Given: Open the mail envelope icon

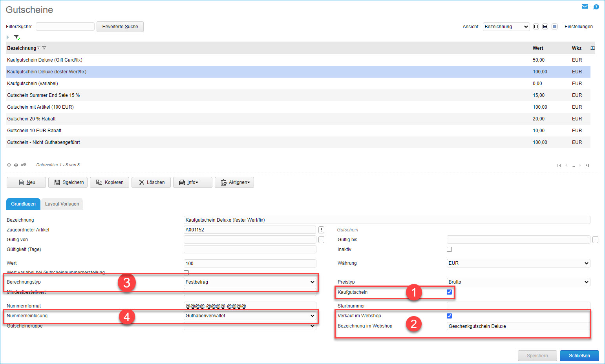Looking at the screenshot, I should pos(585,7).
